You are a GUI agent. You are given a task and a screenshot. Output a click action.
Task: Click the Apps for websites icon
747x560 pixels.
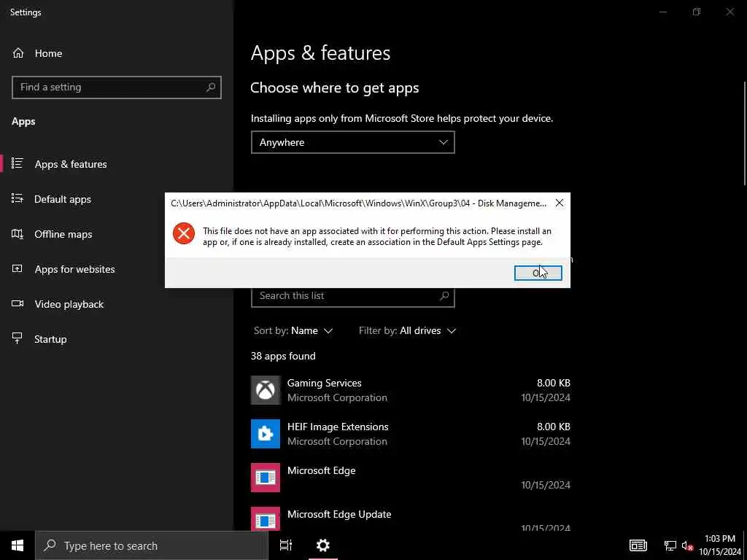click(18, 268)
